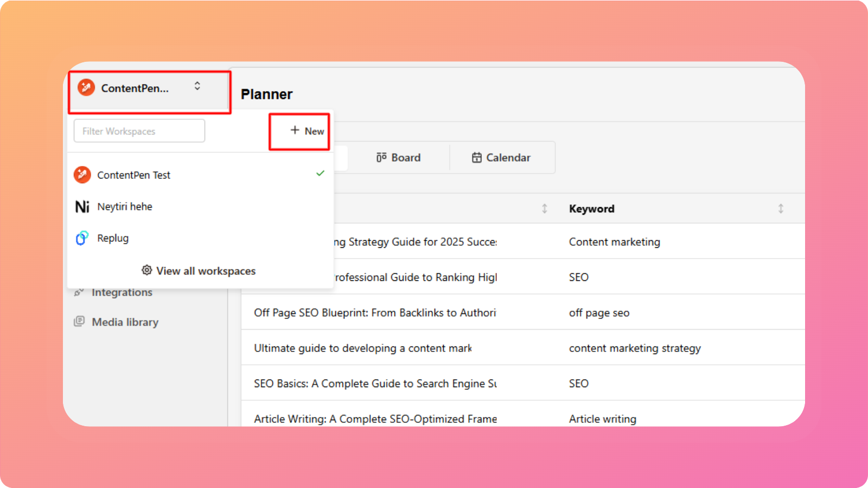
Task: Expand the workspace switcher chevron
Action: (197, 86)
